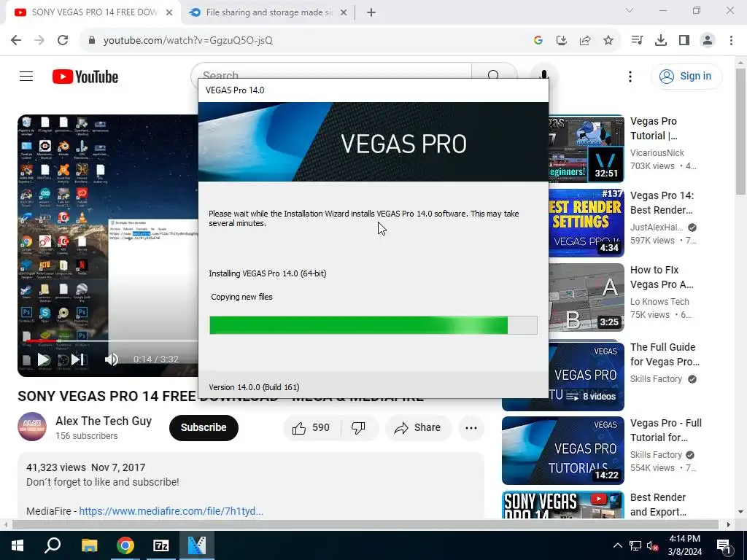The height and width of the screenshot is (560, 747).
Task: Dislike the video
Action: [x=359, y=427]
